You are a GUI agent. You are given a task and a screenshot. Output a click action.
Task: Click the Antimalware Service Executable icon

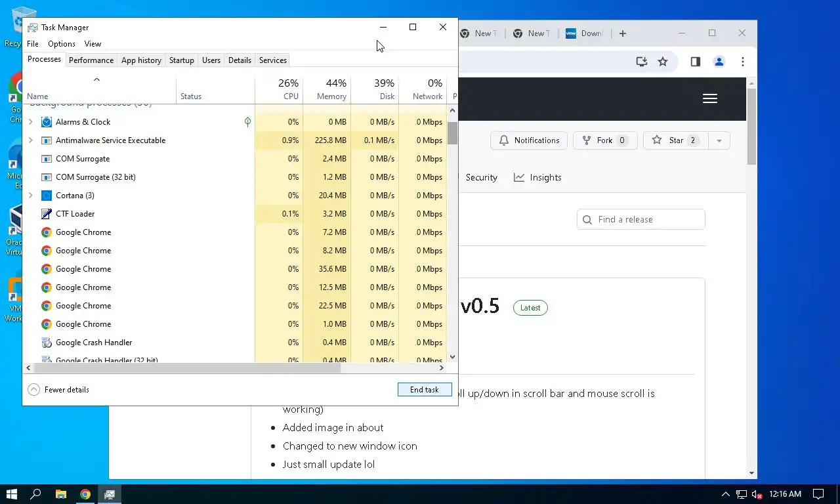[47, 140]
